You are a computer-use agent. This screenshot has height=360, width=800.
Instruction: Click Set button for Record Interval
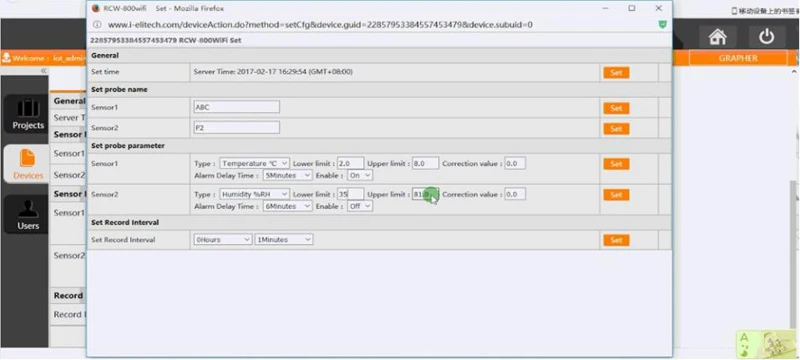(x=616, y=240)
